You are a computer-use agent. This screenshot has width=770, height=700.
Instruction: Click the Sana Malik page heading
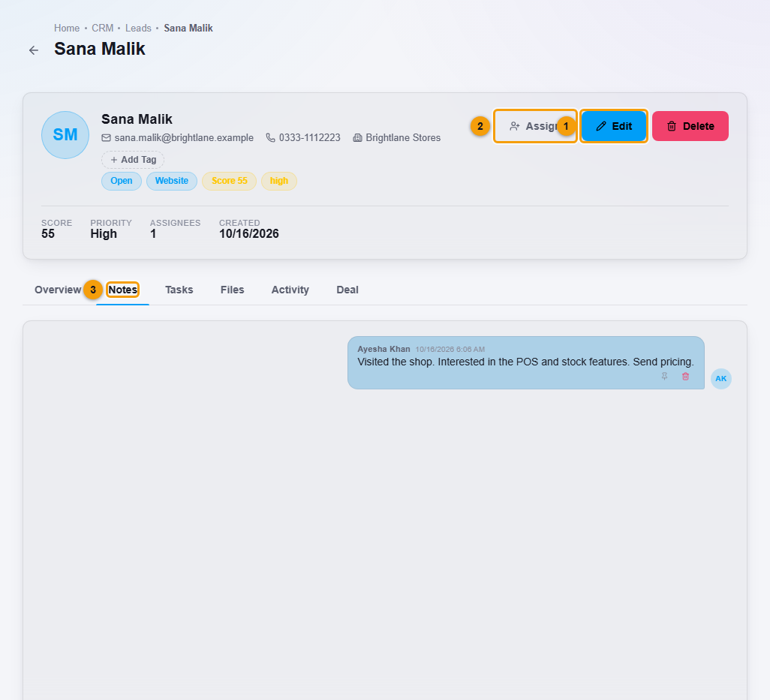click(100, 49)
